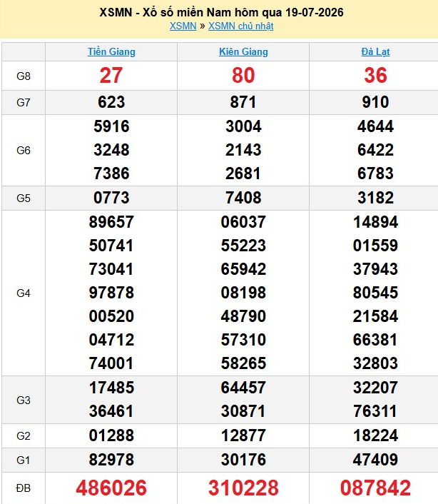This screenshot has width=438, height=504.
Task: Click the ĐB row label
Action: click(x=24, y=488)
